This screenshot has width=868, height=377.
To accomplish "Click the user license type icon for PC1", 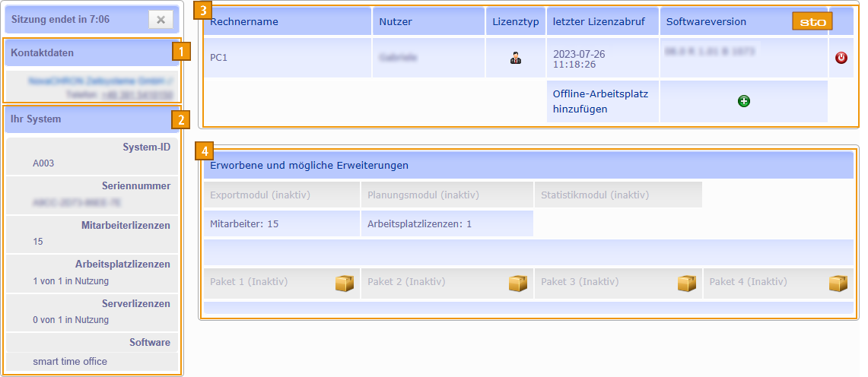I will tap(515, 58).
